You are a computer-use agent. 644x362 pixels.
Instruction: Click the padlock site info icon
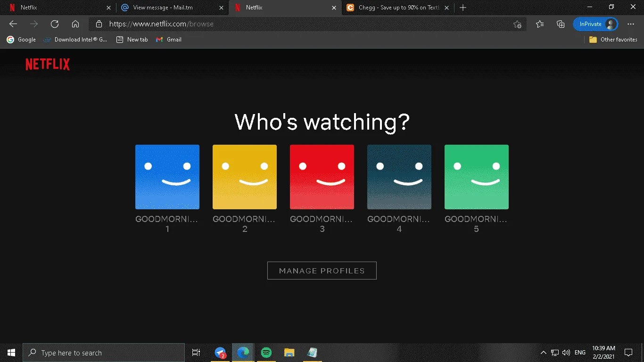99,24
